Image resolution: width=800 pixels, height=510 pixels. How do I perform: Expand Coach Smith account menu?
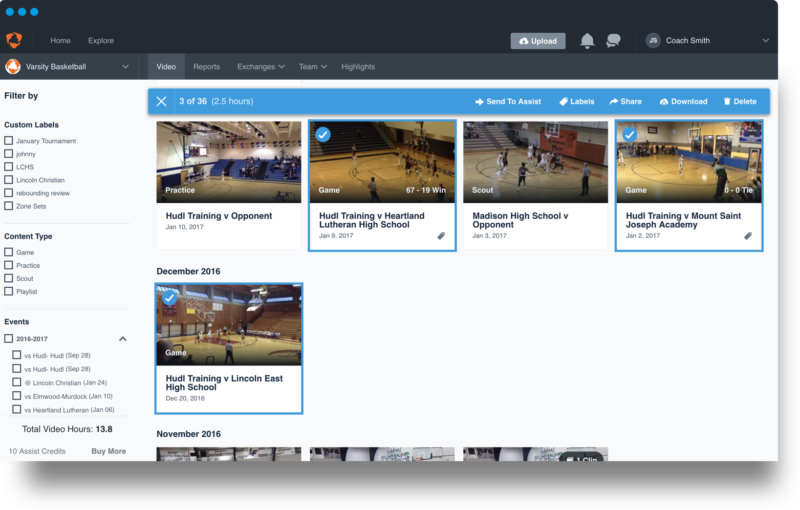tap(765, 41)
